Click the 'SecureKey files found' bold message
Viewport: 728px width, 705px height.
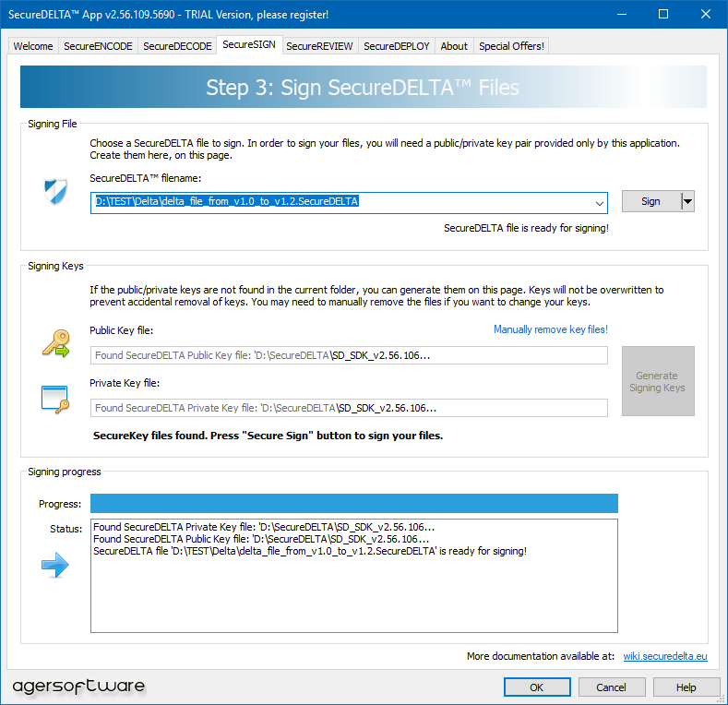268,436
